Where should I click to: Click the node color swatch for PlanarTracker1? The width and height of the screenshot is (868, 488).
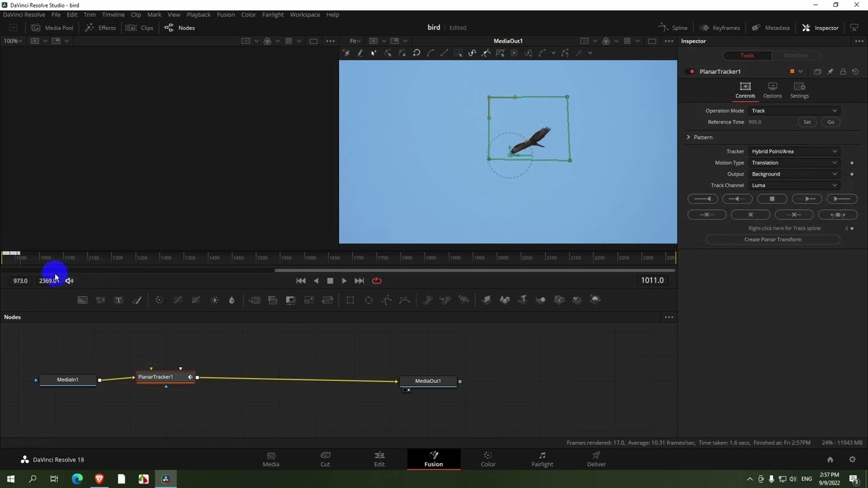pyautogui.click(x=792, y=72)
